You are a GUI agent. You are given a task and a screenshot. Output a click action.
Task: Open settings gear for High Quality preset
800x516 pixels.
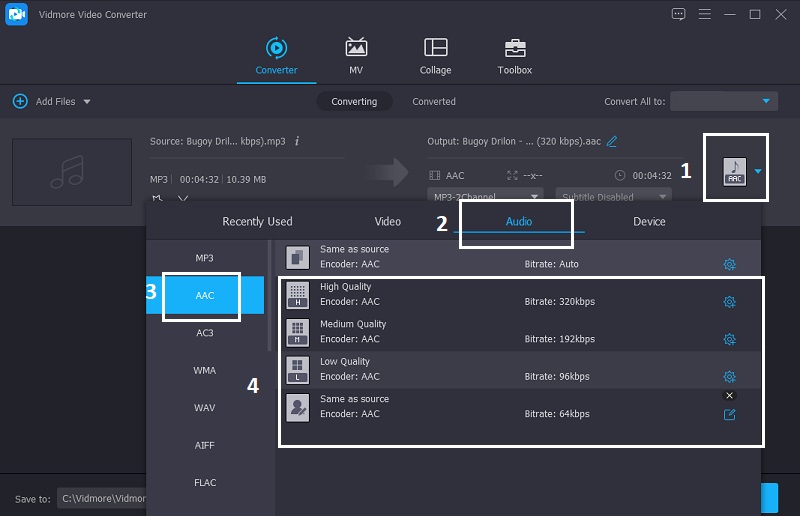pos(729,302)
